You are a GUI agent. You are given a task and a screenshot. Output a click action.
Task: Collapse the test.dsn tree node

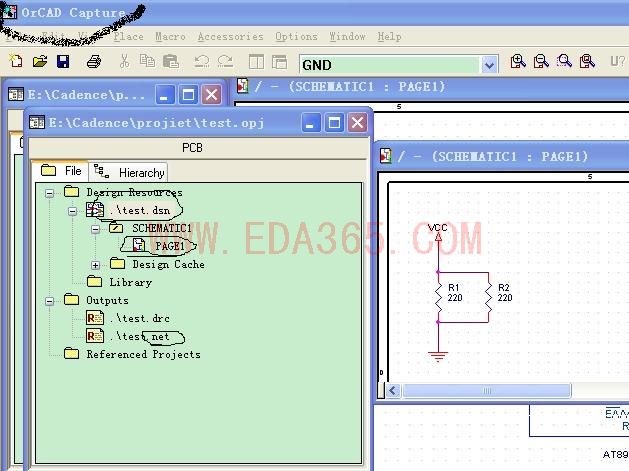(72, 211)
